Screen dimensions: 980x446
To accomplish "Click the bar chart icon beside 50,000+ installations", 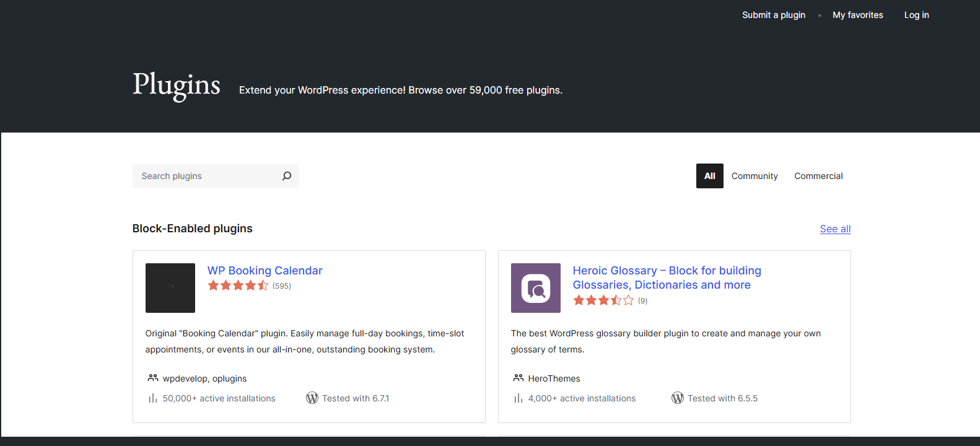I will 152,398.
